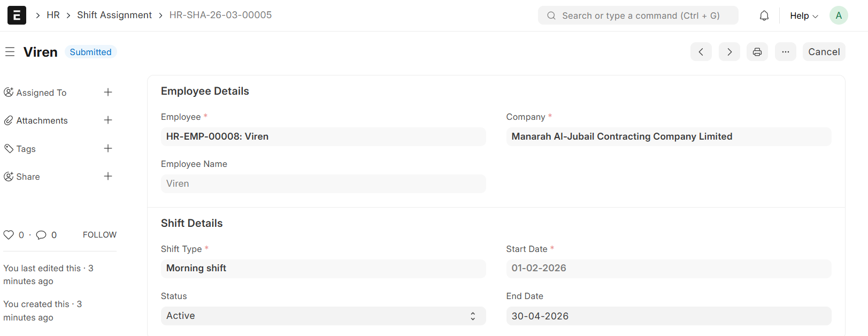868x336 pixels.
Task: Open the three-dots more actions menu
Action: 785,52
